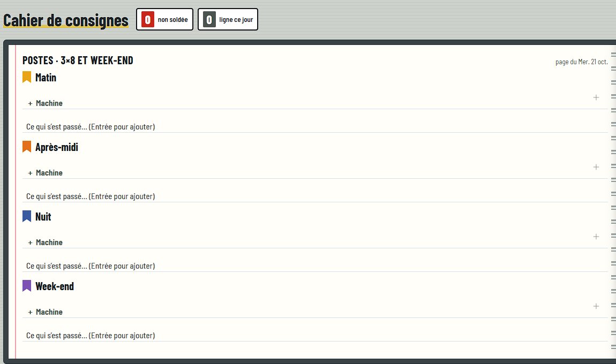Image resolution: width=616 pixels, height=364 pixels.
Task: Click the orange Après-midi bookmark icon
Action: 27,147
